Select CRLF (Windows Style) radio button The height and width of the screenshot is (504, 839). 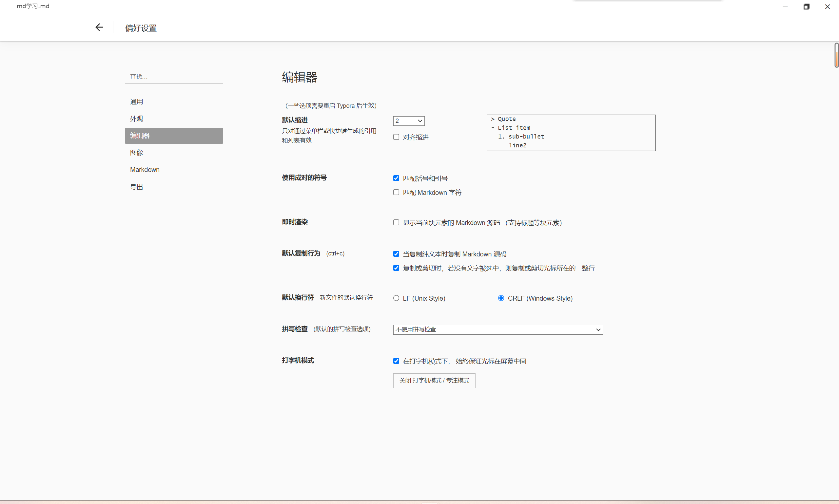click(x=501, y=298)
